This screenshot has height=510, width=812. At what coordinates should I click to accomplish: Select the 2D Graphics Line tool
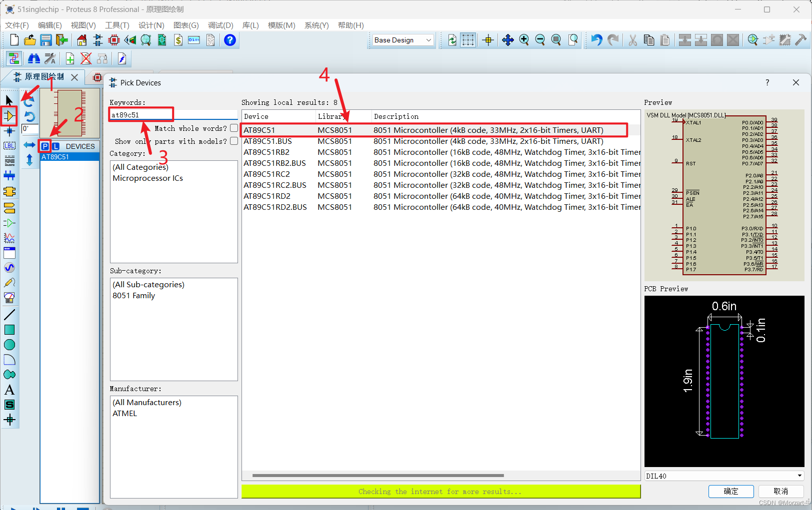9,315
